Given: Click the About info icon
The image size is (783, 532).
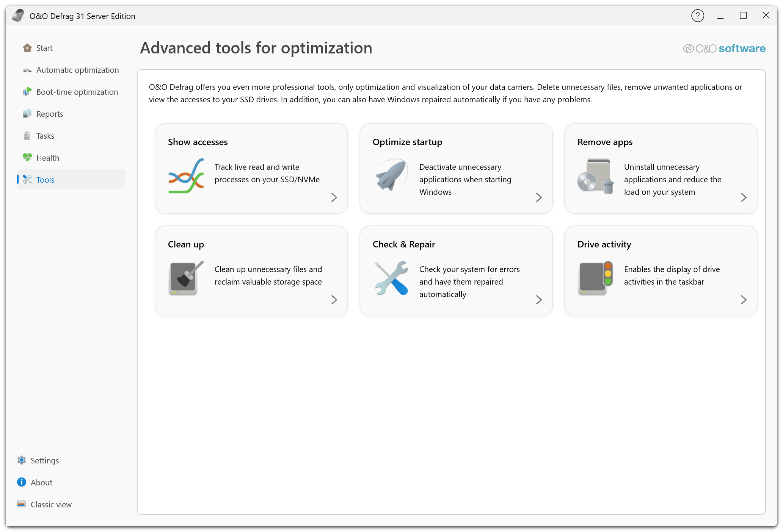Looking at the screenshot, I should tap(22, 482).
